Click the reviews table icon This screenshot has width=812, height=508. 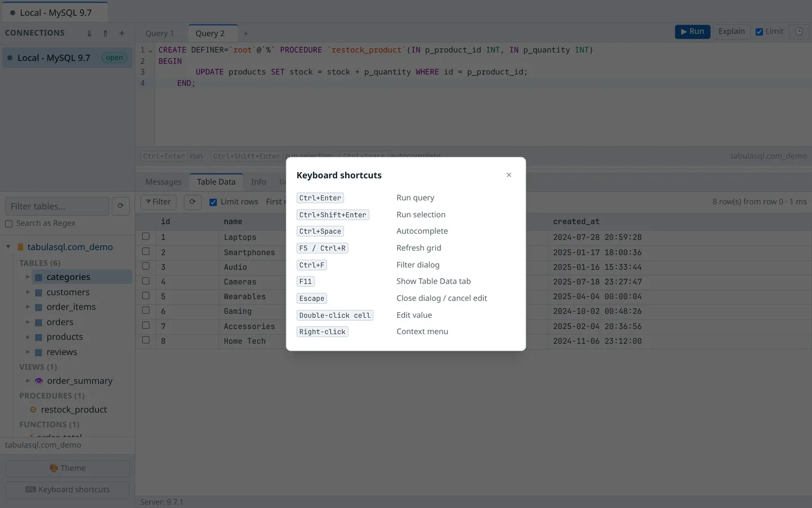(38, 352)
